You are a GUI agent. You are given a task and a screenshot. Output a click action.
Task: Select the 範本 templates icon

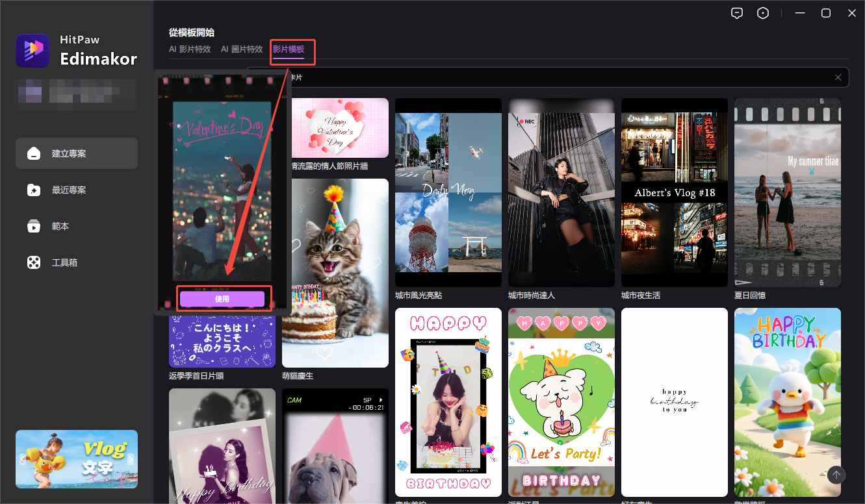34,227
